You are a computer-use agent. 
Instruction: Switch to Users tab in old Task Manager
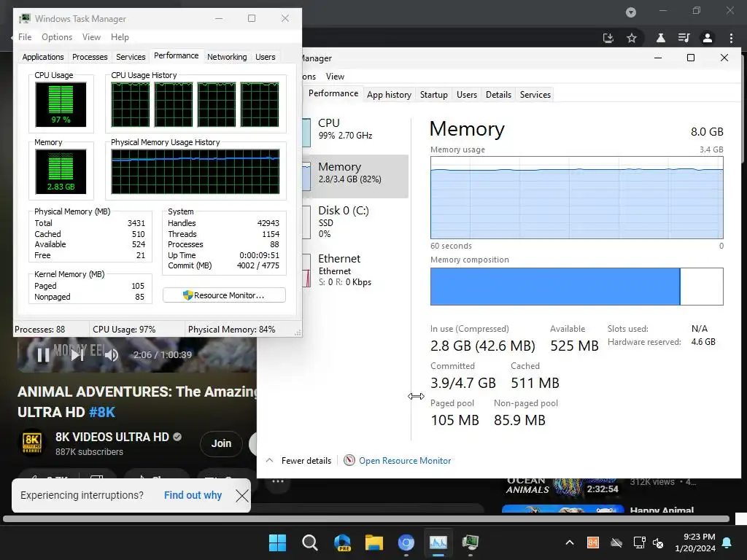pyautogui.click(x=266, y=57)
